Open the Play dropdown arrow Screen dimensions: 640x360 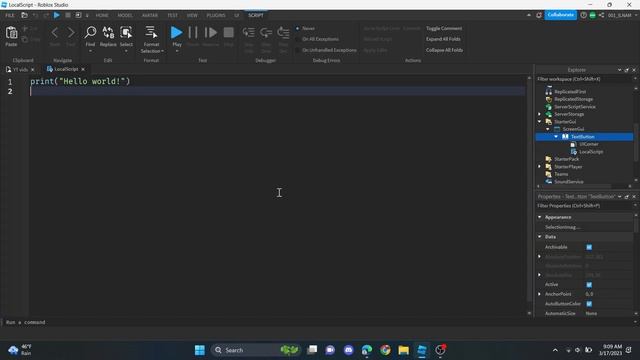click(x=177, y=51)
